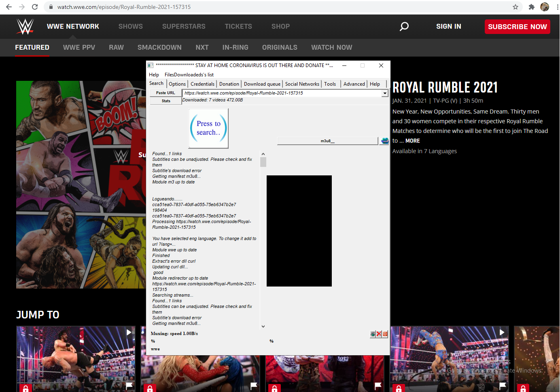Image resolution: width=560 pixels, height=392 pixels.
Task: Click the m3u8 button
Action: 327,141
